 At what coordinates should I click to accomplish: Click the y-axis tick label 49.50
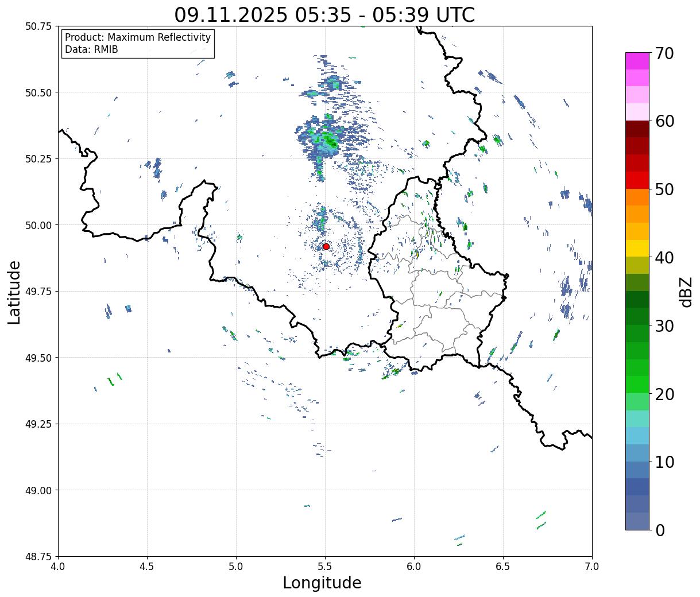[x=38, y=358]
